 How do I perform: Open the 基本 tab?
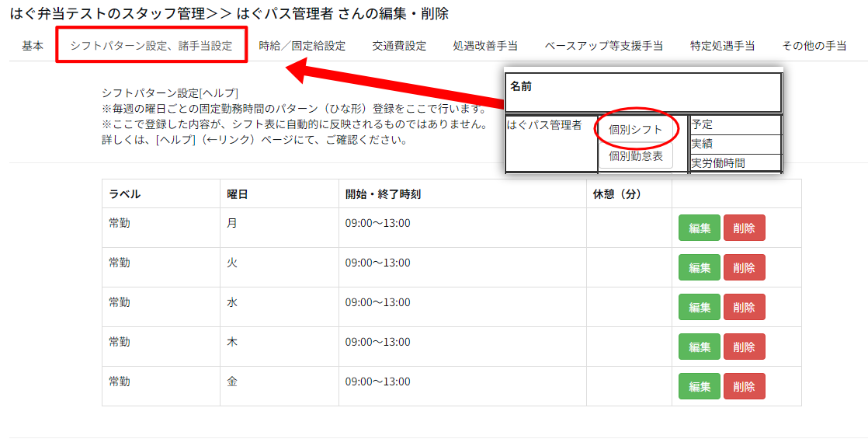pyautogui.click(x=33, y=46)
